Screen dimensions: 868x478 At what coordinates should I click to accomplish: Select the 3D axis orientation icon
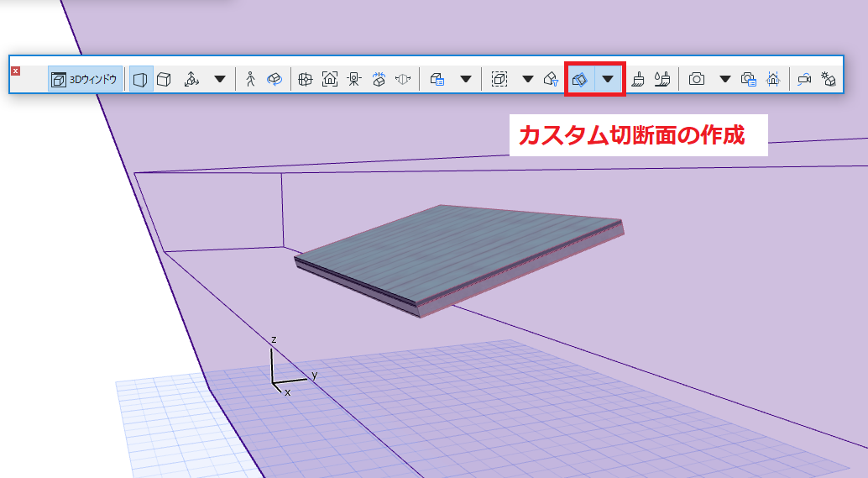(191, 79)
